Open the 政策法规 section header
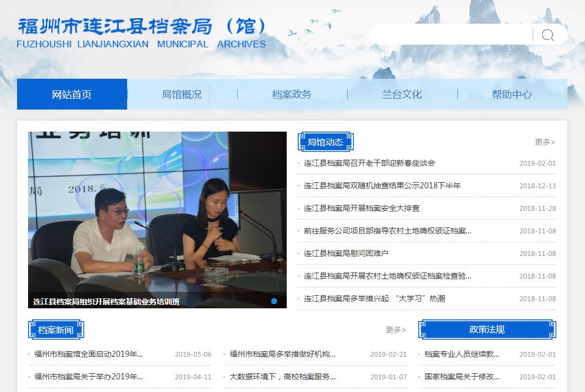 [486, 330]
